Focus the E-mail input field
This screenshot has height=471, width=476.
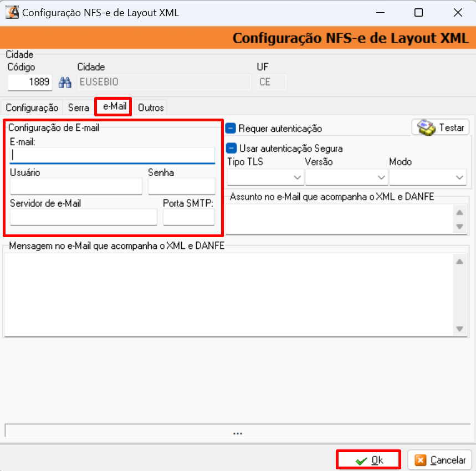pyautogui.click(x=112, y=155)
